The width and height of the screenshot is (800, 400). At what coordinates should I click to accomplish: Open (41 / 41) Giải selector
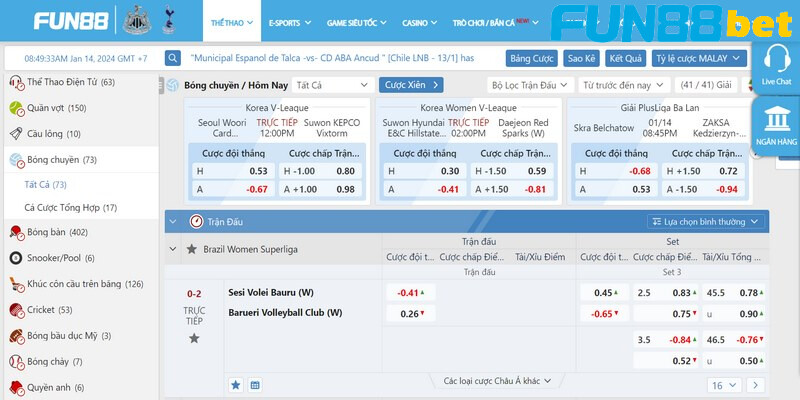(x=706, y=85)
